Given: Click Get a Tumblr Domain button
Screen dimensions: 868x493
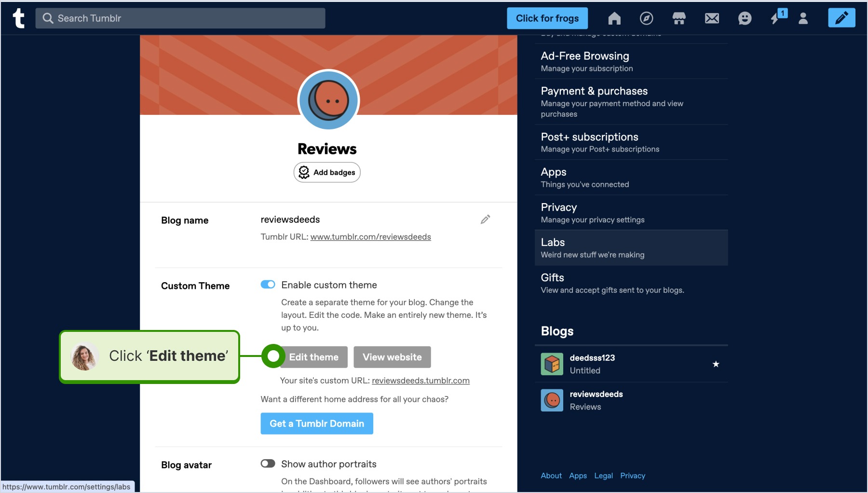Looking at the screenshot, I should pos(317,424).
